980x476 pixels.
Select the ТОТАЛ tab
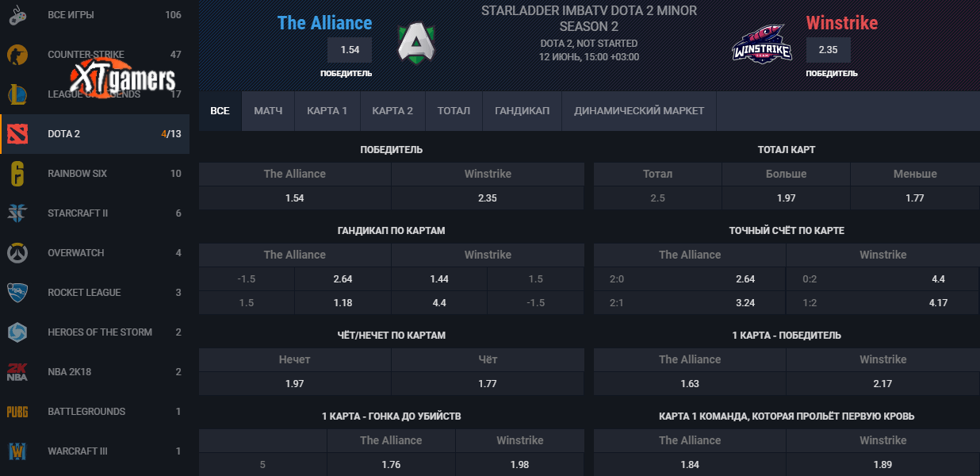click(x=454, y=111)
